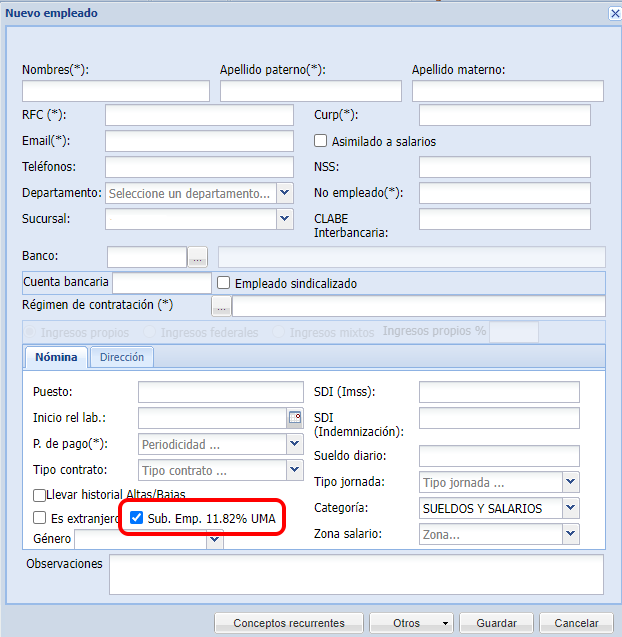Expand the Categoría dropdown
Screen dimensions: 622x637
coord(570,508)
